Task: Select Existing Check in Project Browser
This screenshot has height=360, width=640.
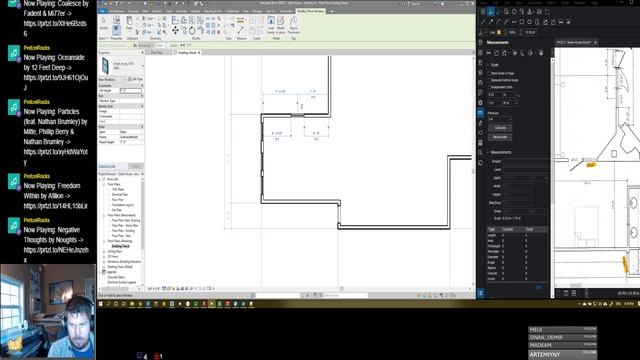Action: (x=120, y=247)
